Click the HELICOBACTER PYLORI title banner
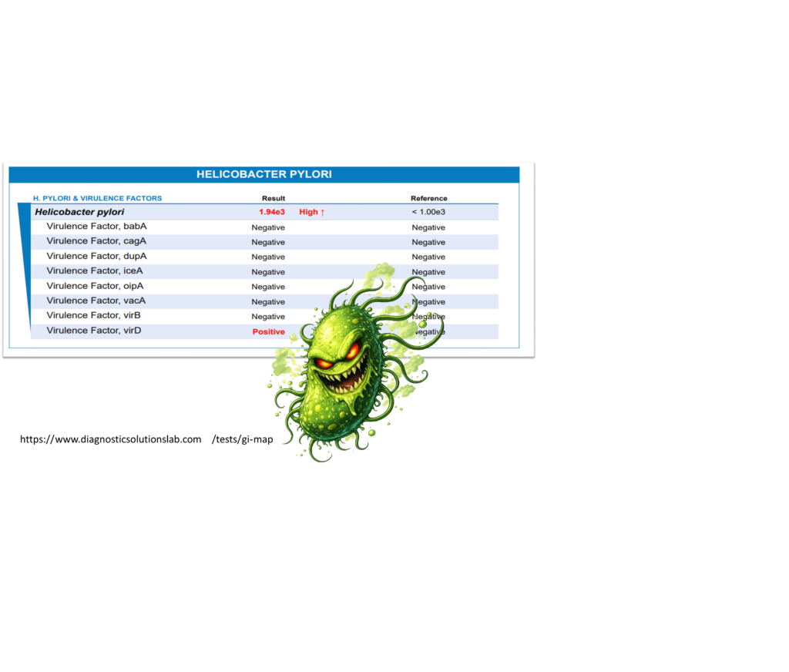Image resolution: width=789 pixels, height=672 pixels. 264,174
